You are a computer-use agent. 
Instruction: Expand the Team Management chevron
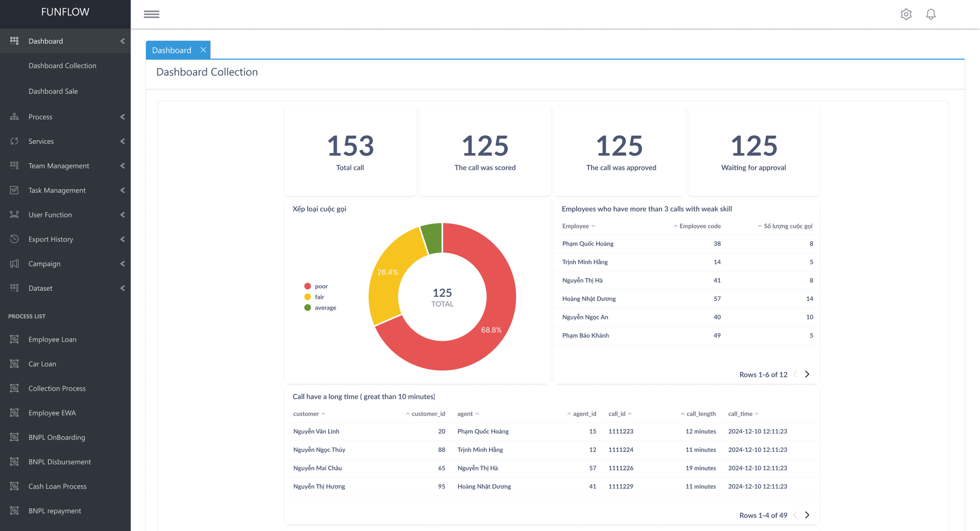pos(122,166)
